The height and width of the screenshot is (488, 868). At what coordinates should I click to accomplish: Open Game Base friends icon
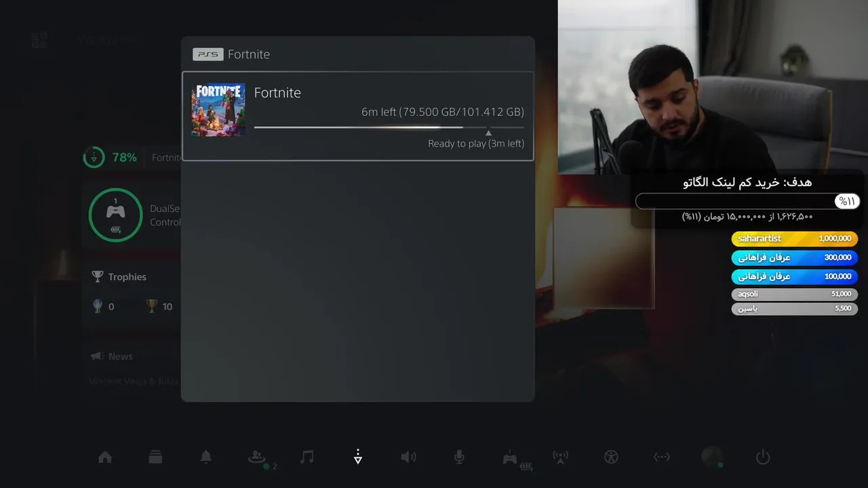[258, 457]
